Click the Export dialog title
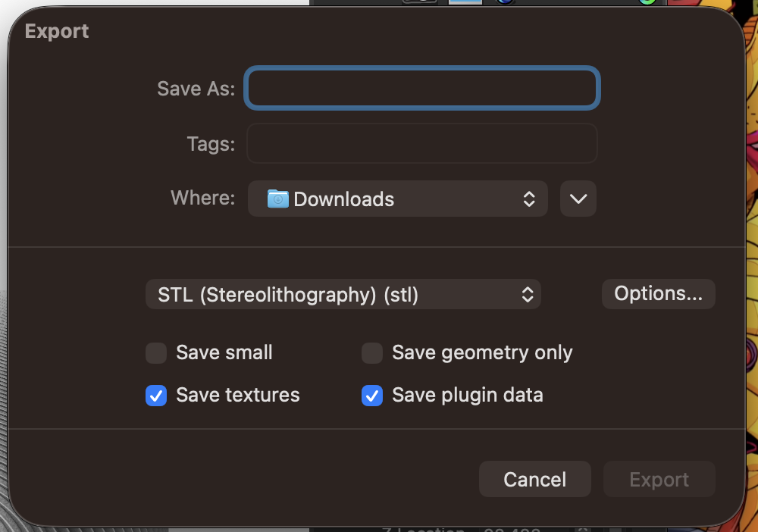This screenshot has height=532, width=758. point(57,32)
